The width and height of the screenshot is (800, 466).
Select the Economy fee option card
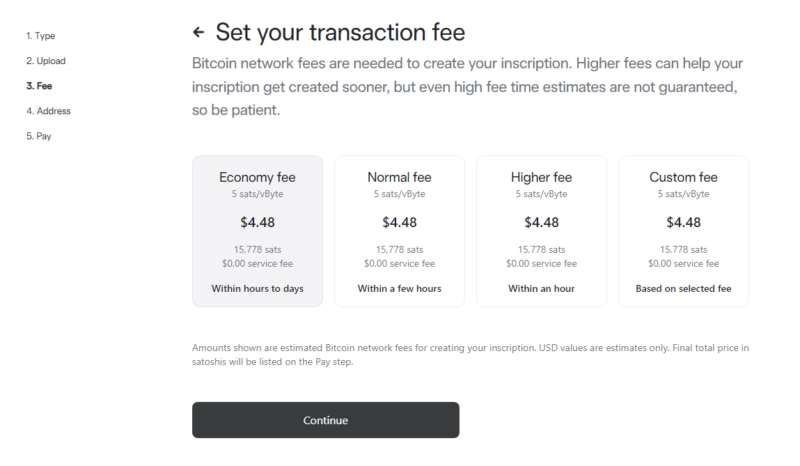click(257, 230)
